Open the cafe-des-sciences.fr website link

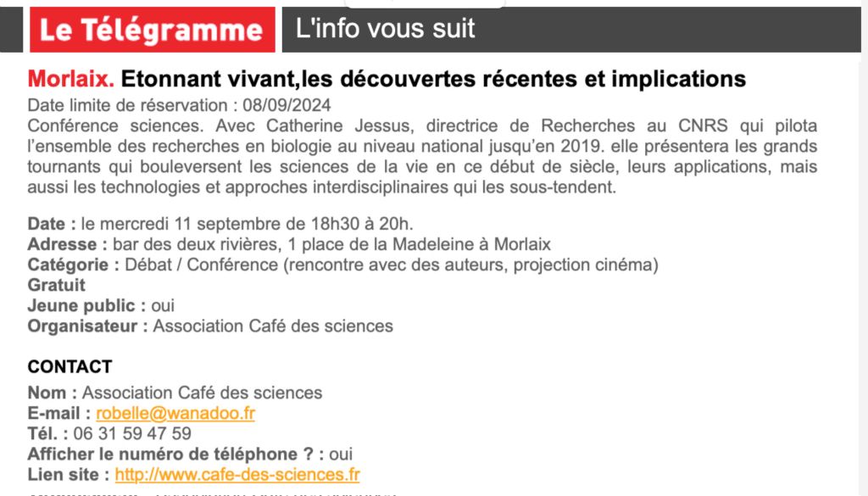[237, 475]
